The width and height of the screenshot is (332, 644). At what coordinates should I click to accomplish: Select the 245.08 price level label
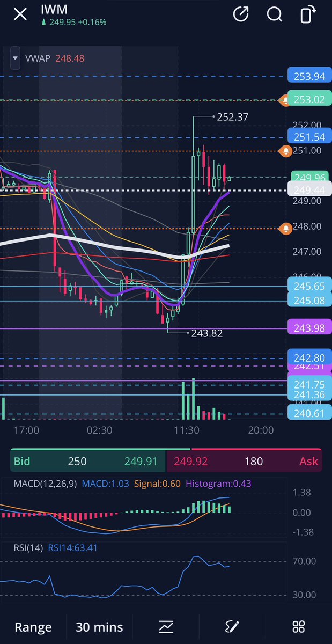309,301
